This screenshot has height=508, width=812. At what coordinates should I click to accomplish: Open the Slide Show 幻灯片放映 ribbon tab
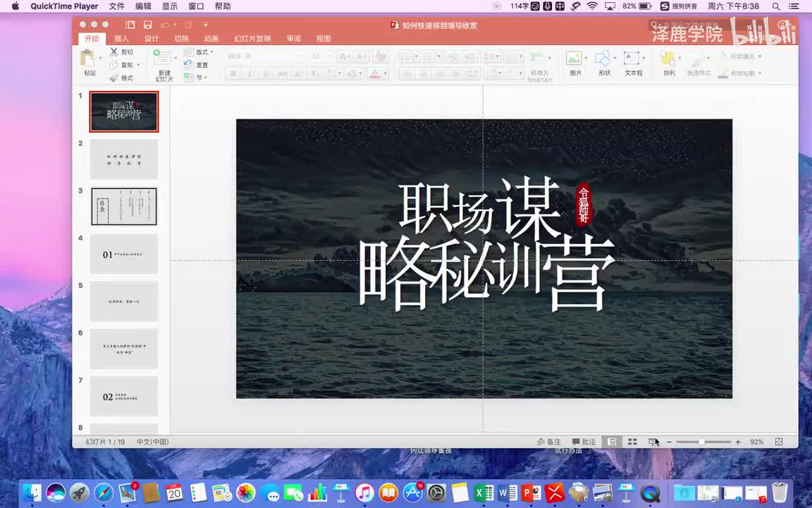pyautogui.click(x=252, y=38)
